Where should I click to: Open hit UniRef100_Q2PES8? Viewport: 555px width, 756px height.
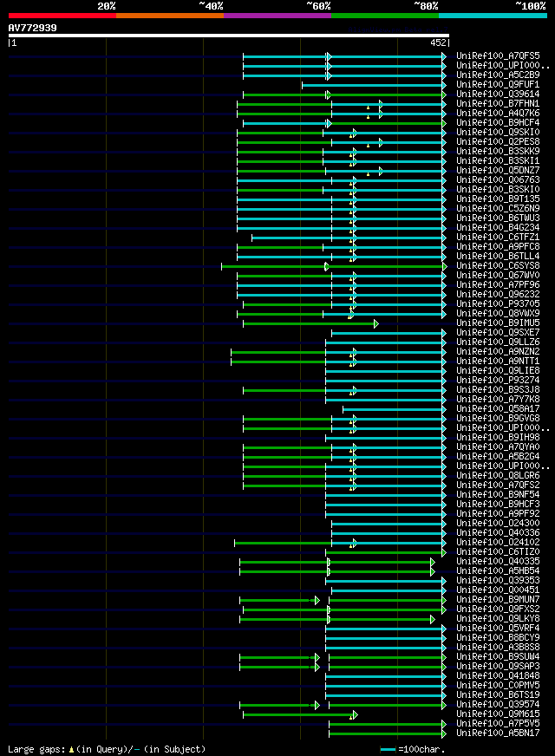[x=498, y=142]
